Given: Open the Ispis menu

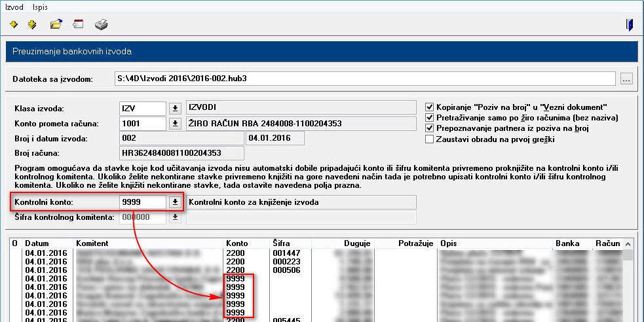Looking at the screenshot, I should click(x=41, y=7).
